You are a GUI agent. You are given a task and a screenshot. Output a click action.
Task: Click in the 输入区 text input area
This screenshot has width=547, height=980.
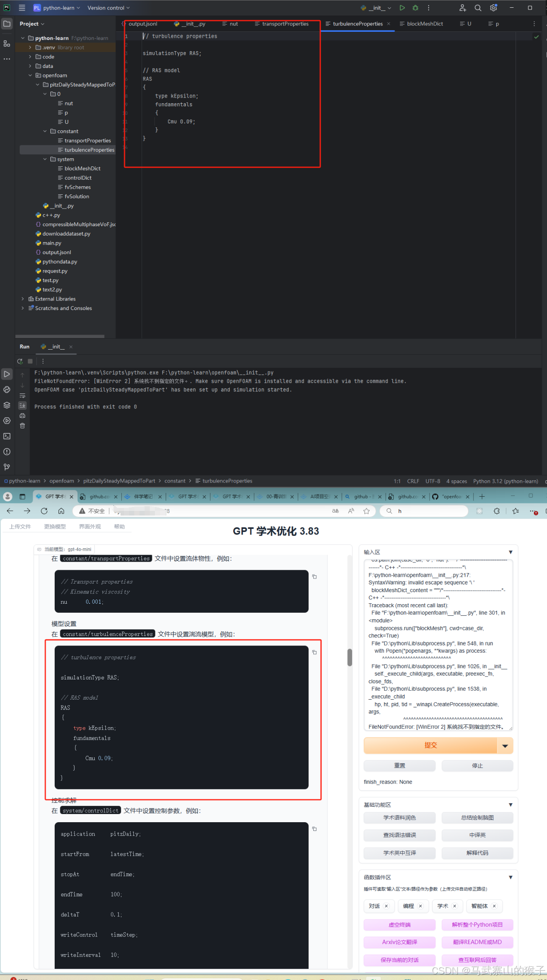(438, 645)
